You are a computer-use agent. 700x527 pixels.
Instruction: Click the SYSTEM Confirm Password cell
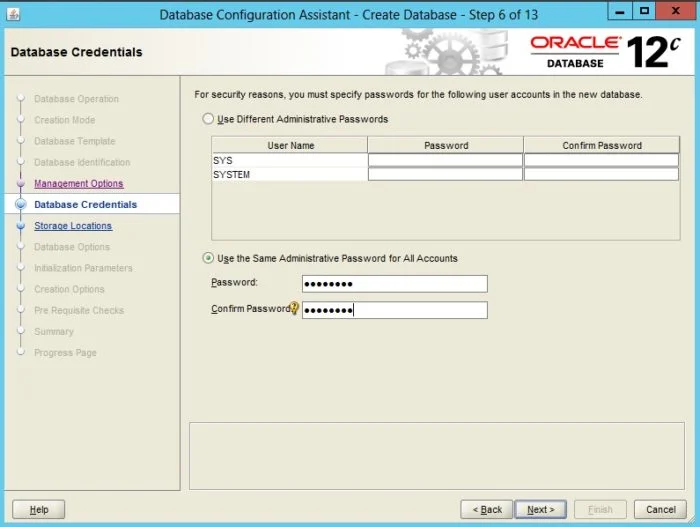(601, 174)
